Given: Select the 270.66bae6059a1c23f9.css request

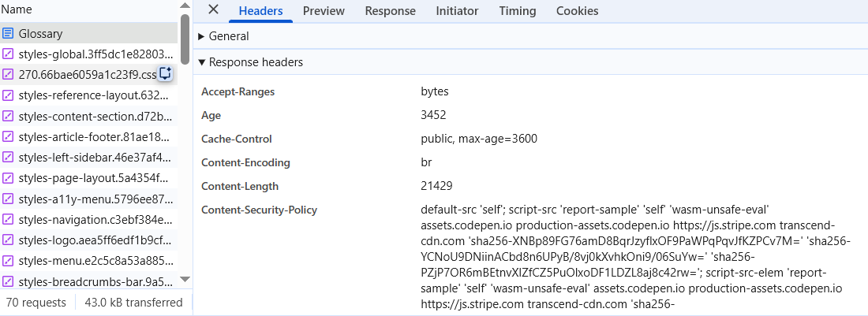Looking at the screenshot, I should pos(88,75).
